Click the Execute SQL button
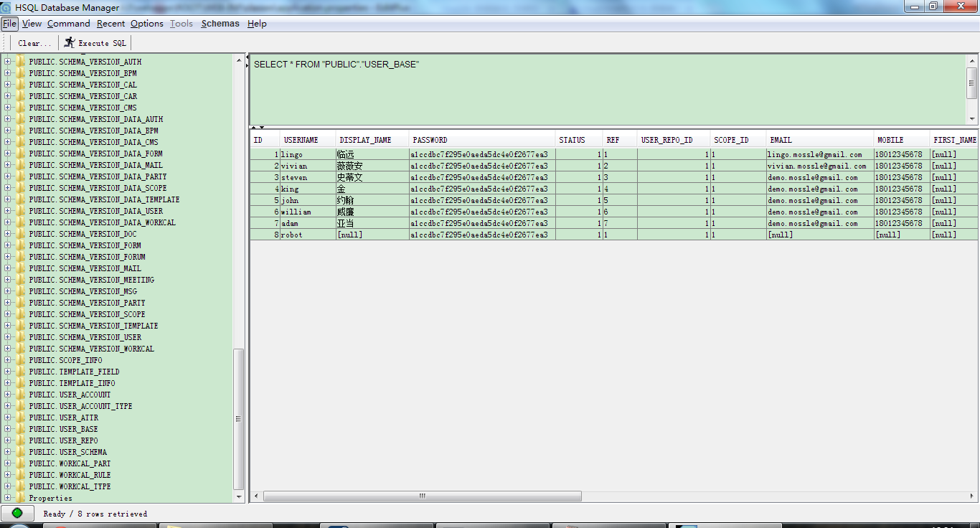980x528 pixels. click(95, 43)
